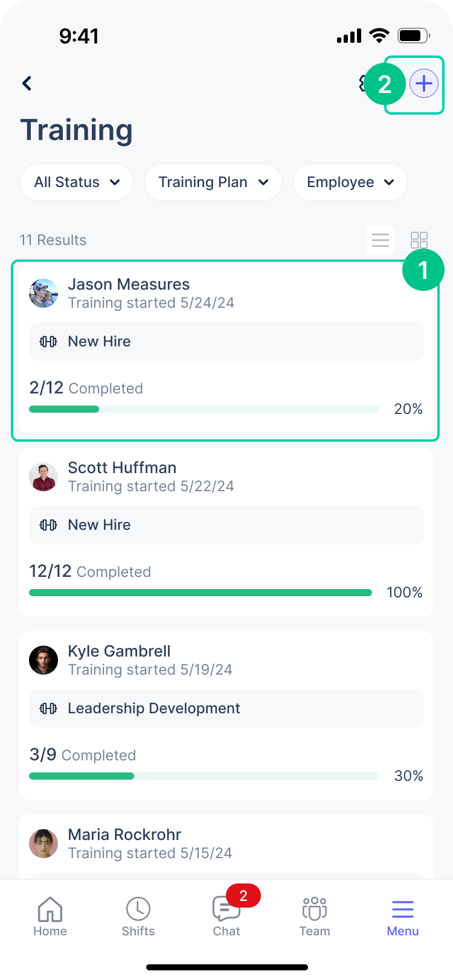Viewport: 453px width, 980px height.
Task: Open Chat with 2 notifications
Action: coord(226,916)
